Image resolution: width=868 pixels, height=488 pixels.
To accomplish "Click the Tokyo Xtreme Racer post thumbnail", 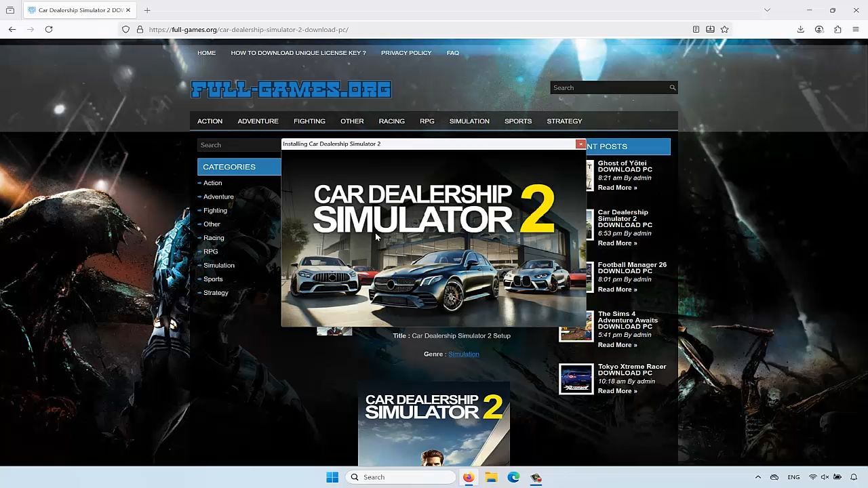I will [576, 379].
